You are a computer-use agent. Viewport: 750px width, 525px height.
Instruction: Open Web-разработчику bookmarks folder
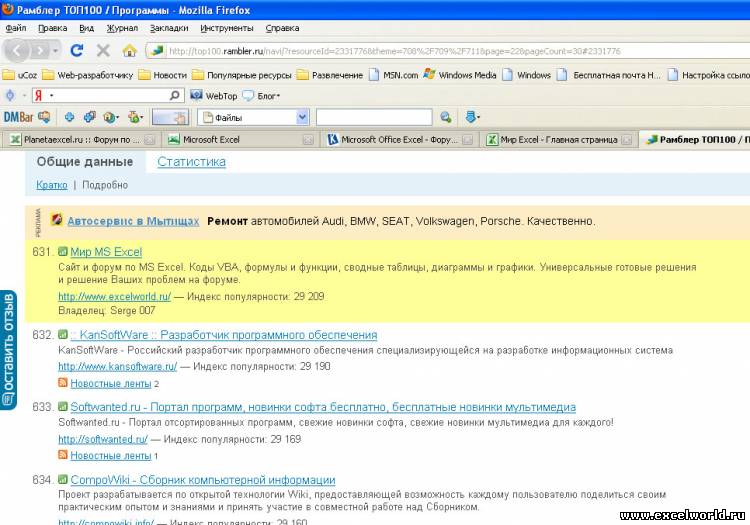[x=88, y=75]
